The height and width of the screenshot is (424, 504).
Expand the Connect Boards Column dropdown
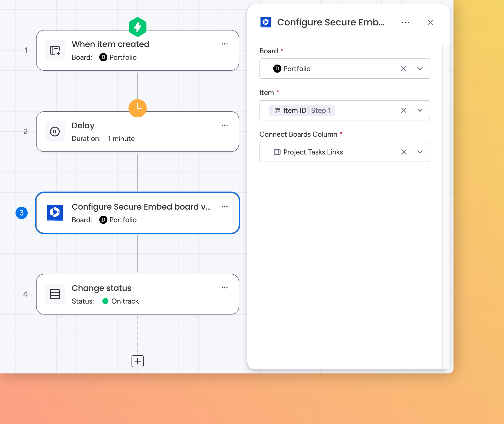pos(420,152)
